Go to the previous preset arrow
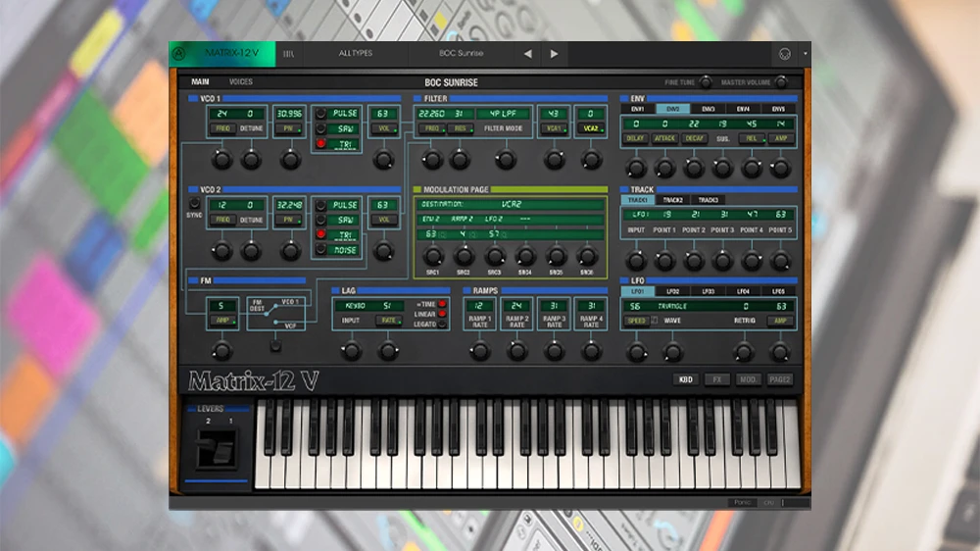Viewport: 980px width, 551px height. click(x=528, y=54)
